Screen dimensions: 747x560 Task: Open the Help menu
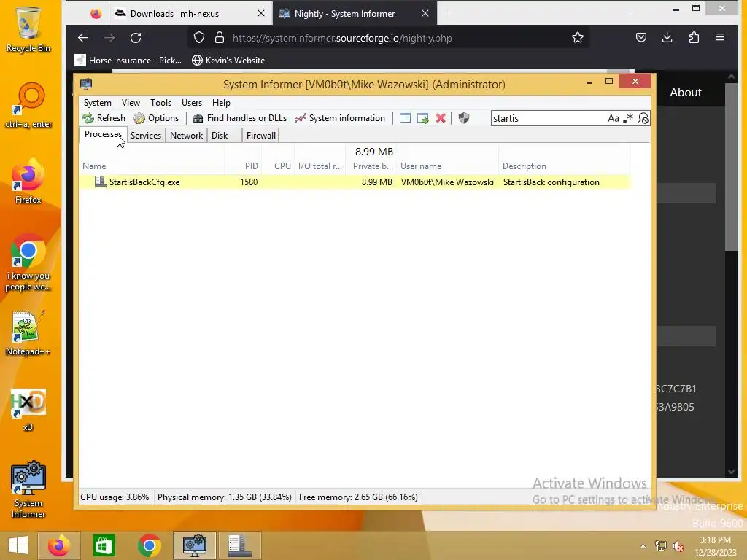(221, 103)
